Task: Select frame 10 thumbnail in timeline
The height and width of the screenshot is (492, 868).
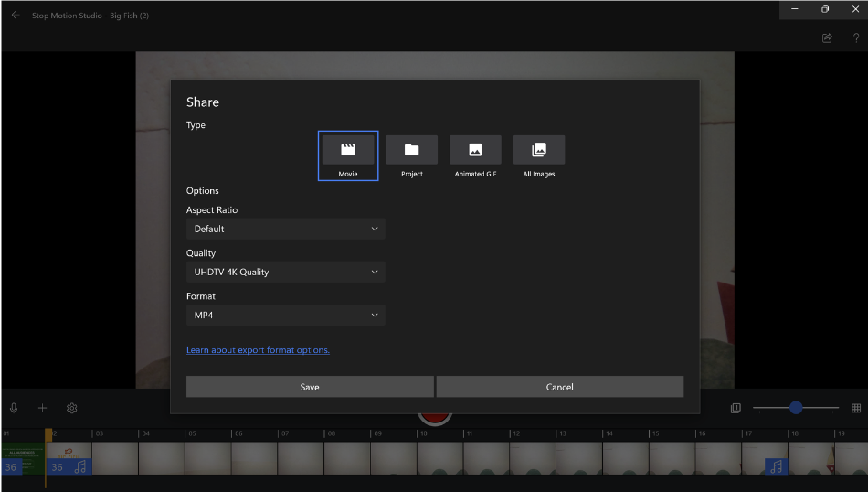Action: (440, 457)
